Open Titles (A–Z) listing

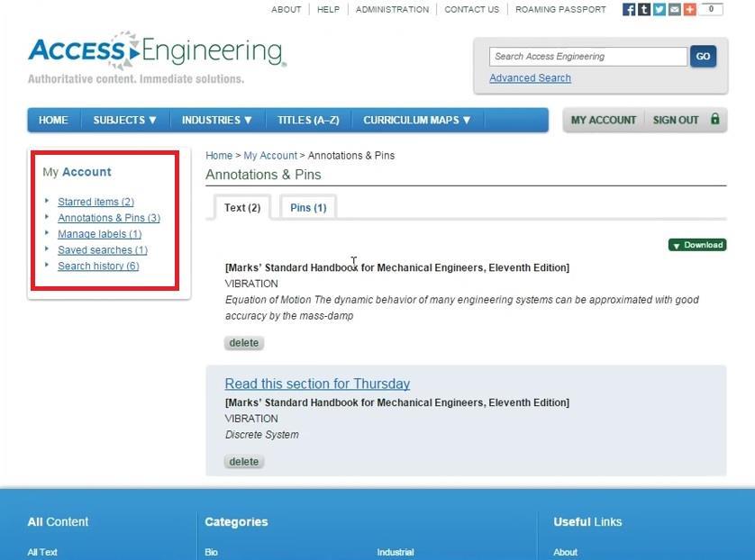[x=308, y=120]
